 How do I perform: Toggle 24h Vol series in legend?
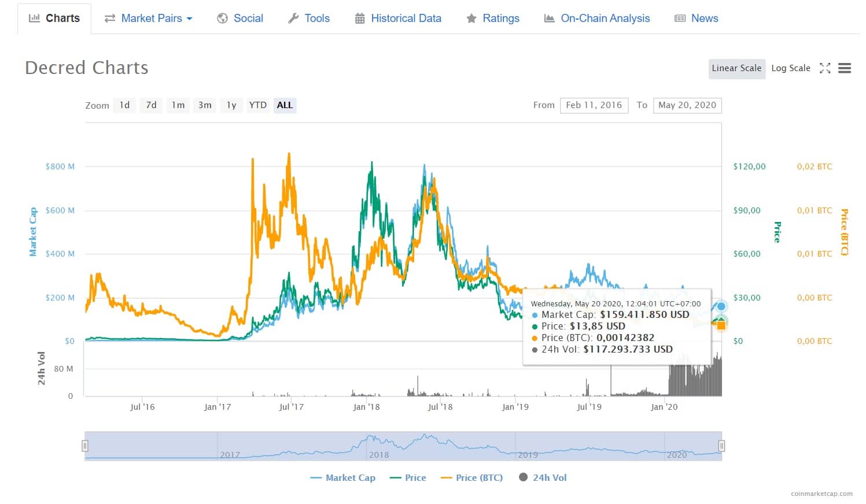click(x=543, y=478)
